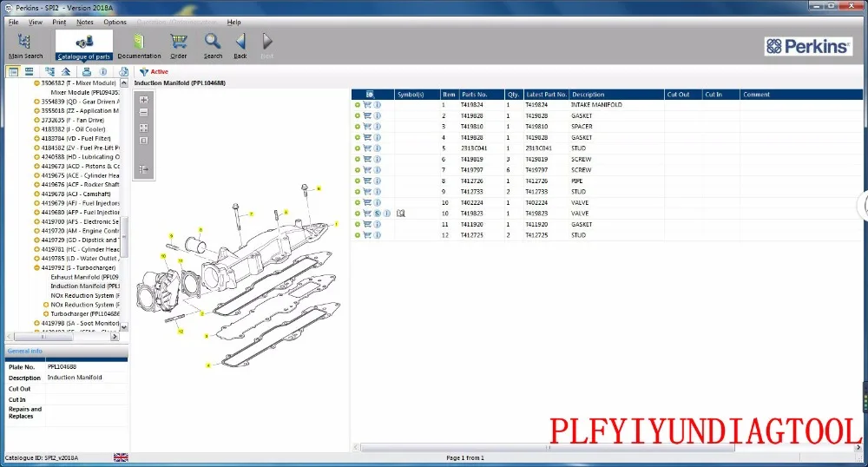Screen dimensions: 868x467
Task: Click the tree vertical scrollbar down arrow
Action: (124, 327)
